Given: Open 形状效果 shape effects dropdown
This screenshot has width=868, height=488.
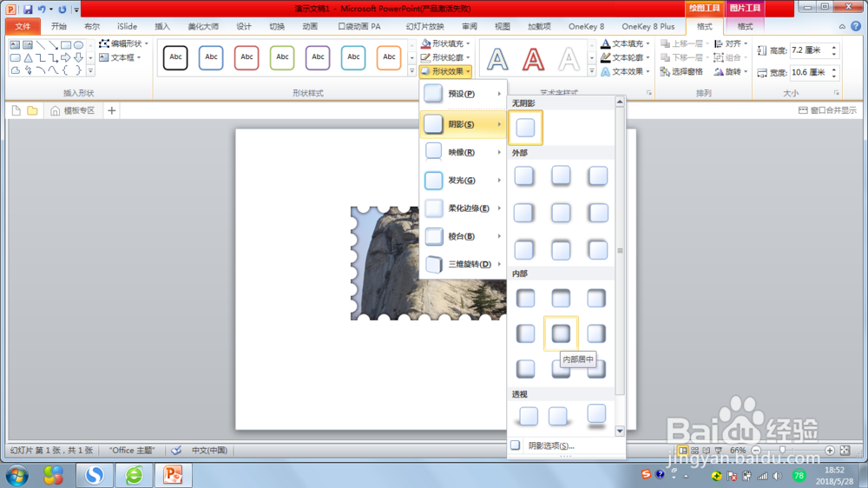Looking at the screenshot, I should tap(445, 71).
